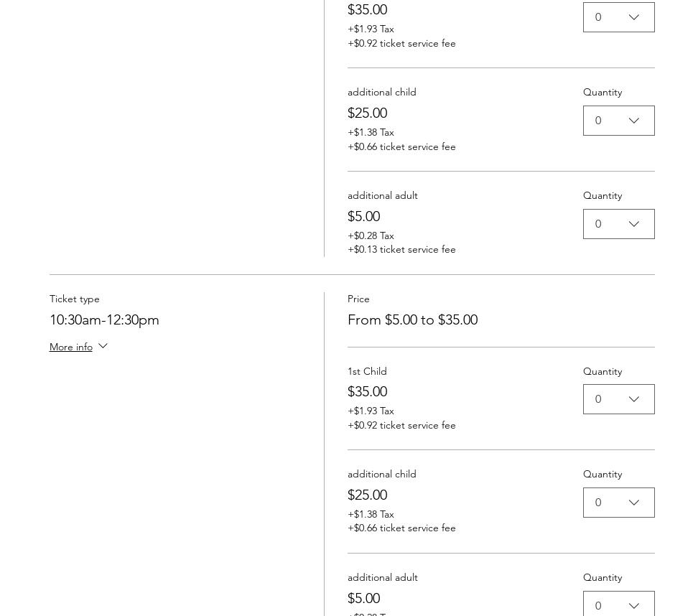
Task: Click the 1st Child label under 10:30am-12:30pm
Action: [367, 372]
